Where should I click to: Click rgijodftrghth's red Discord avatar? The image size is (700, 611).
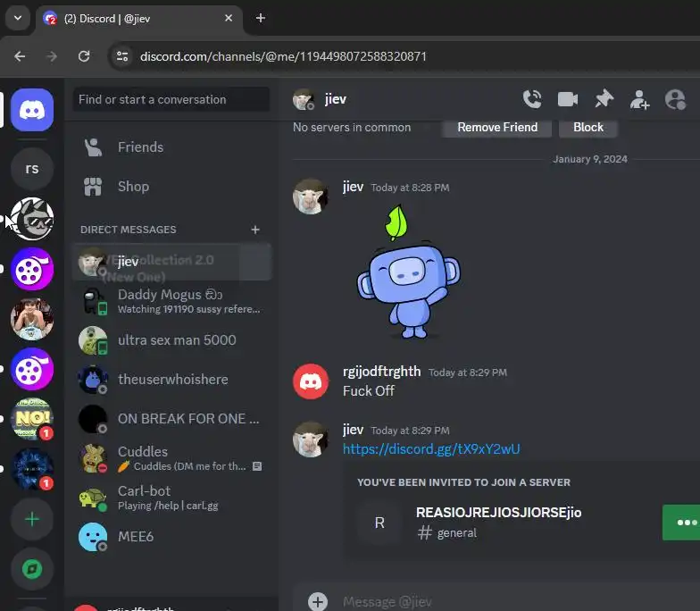(311, 381)
